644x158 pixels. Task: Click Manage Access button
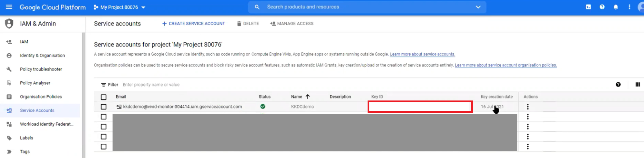click(292, 24)
